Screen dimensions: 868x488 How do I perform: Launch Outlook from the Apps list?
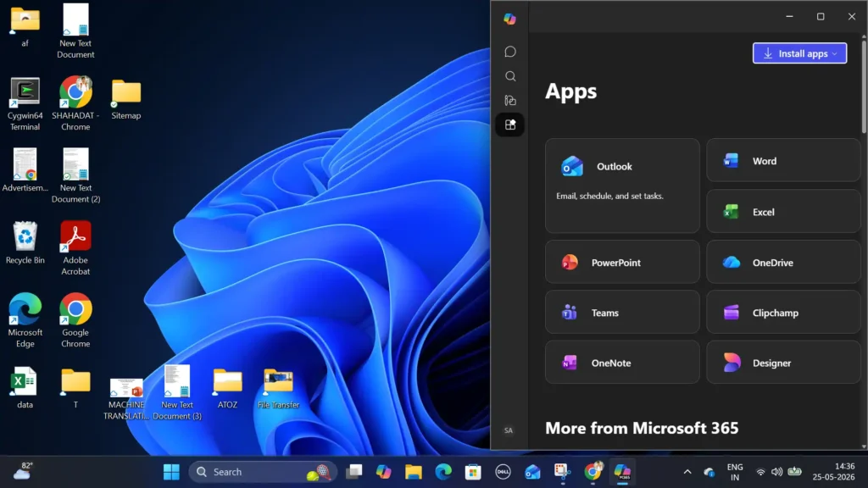pyautogui.click(x=622, y=186)
